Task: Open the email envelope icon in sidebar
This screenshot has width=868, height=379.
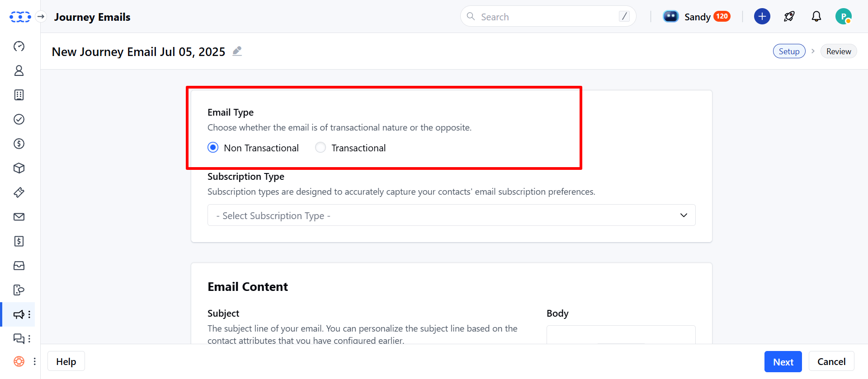Action: [x=19, y=217]
